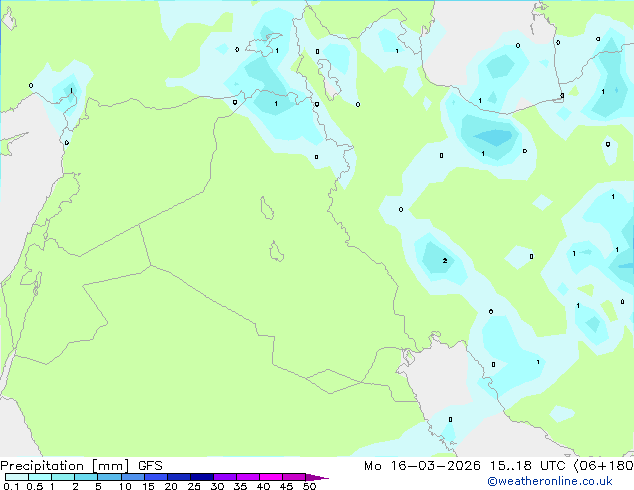The width and height of the screenshot is (634, 490).
Task: Click the 35–40 mm legend color box
Action: click(248, 477)
